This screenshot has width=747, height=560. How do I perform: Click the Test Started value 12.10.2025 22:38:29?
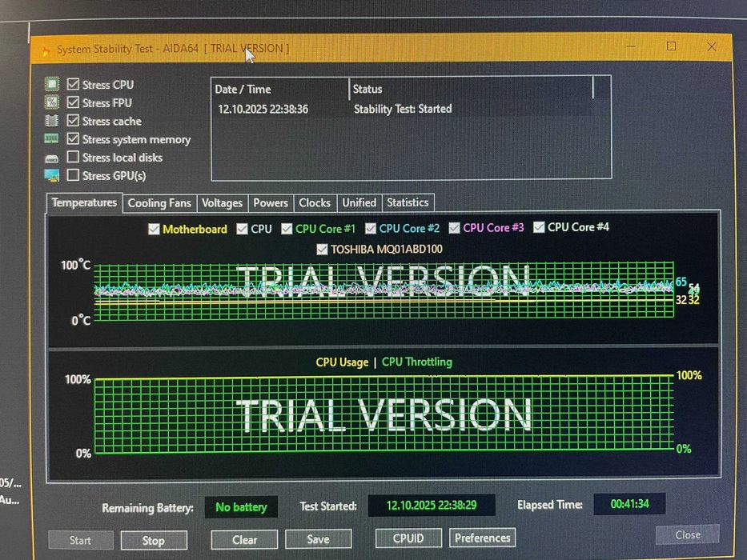click(x=431, y=506)
